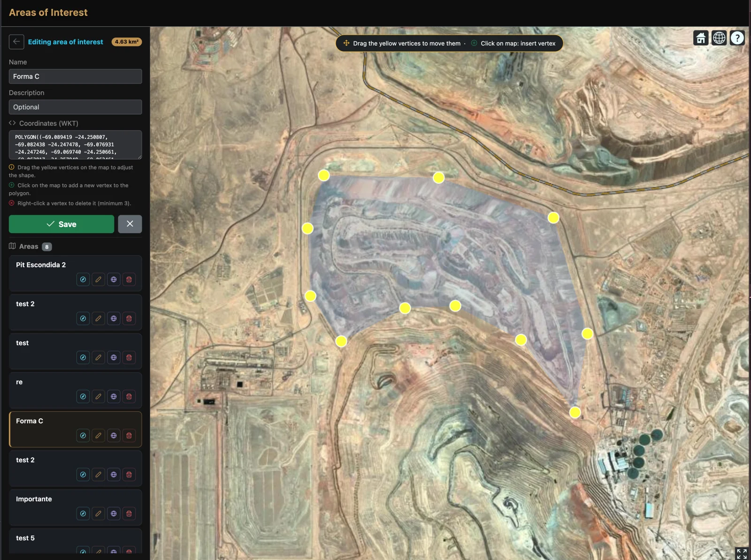Edit Pit Escondida 2 with pencil icon
The image size is (751, 560).
click(x=98, y=280)
